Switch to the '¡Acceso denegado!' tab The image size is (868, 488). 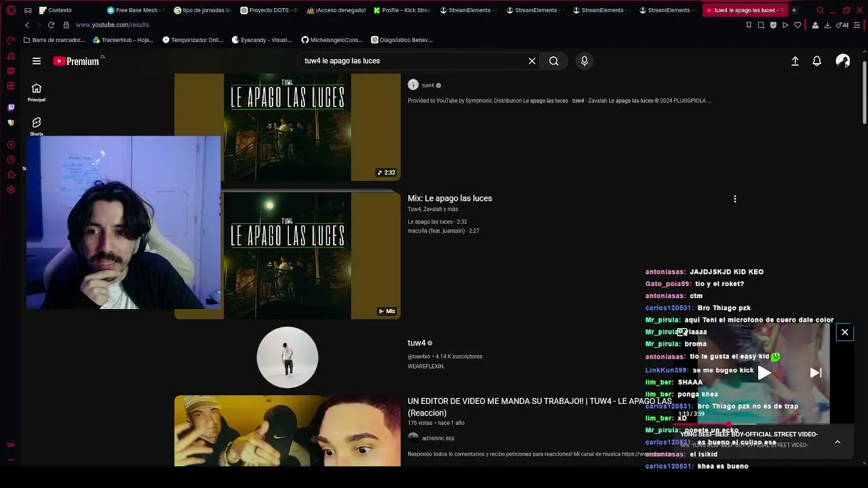click(335, 10)
